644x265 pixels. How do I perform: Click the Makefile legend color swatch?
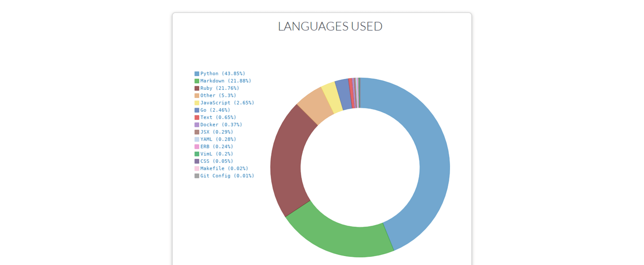pos(197,168)
